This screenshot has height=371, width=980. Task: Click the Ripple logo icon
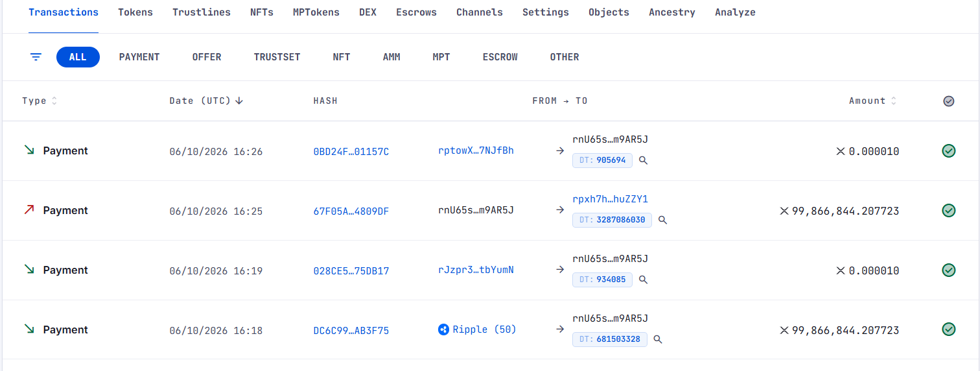(443, 329)
